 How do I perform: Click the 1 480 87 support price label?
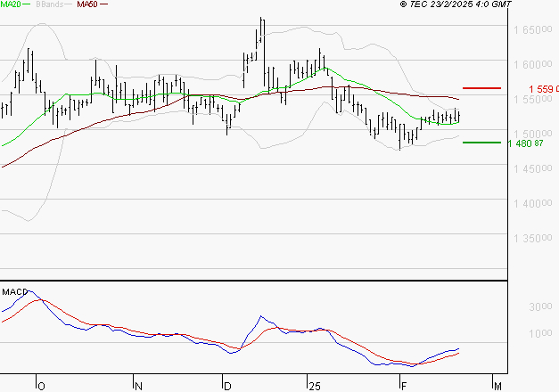coord(525,143)
